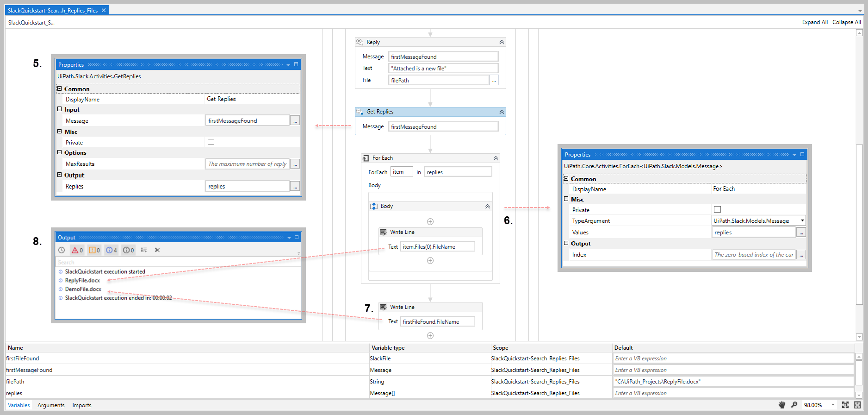Collapse Output section in ForEach properties
The height and width of the screenshot is (415, 868).
click(566, 243)
